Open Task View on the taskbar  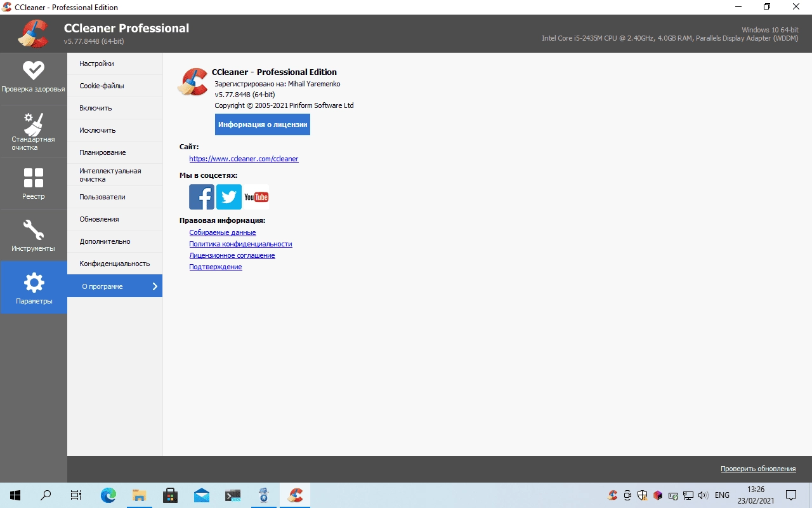click(x=76, y=495)
